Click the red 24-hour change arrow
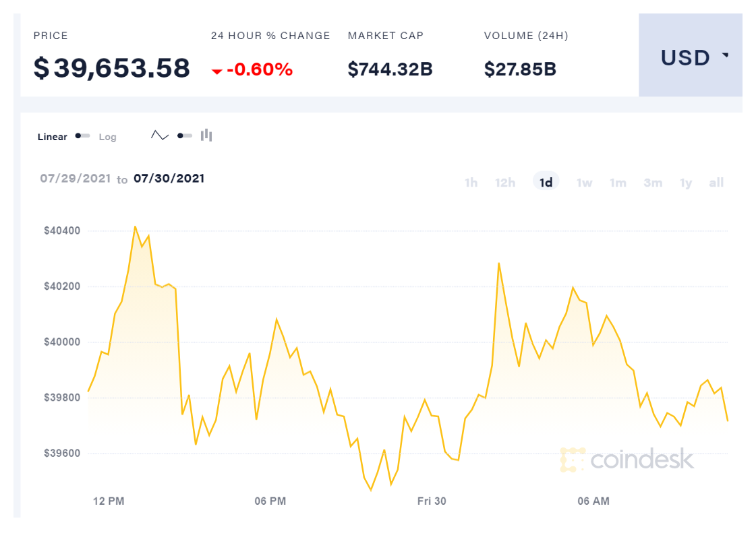The height and width of the screenshot is (558, 756). 216,71
